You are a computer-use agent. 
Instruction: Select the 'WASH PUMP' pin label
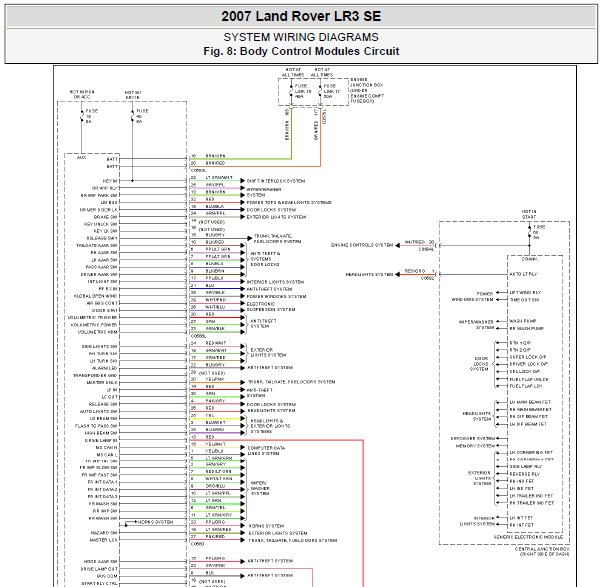523,321
